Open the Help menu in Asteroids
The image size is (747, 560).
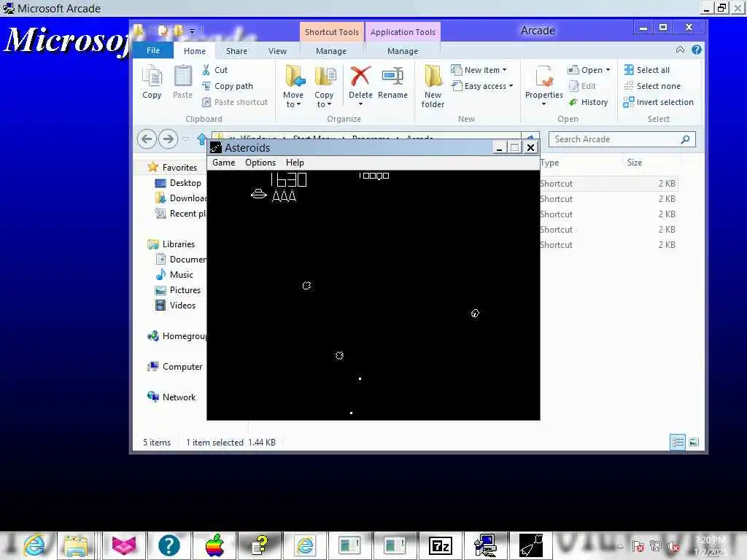pos(295,163)
